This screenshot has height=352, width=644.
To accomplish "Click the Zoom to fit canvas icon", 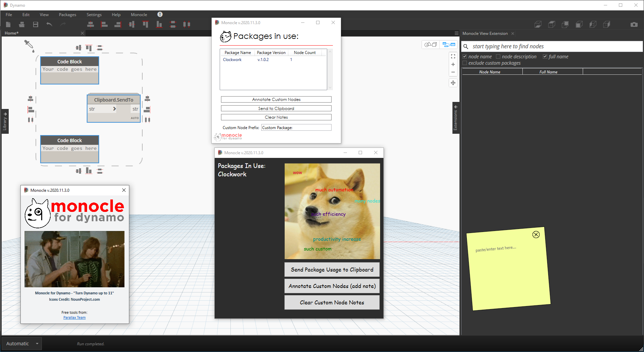I will (x=453, y=56).
